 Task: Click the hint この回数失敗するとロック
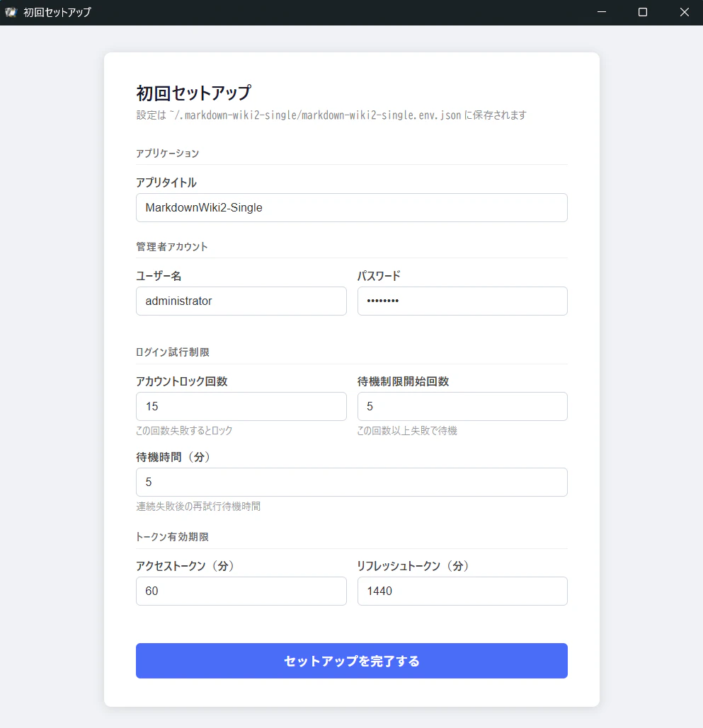click(184, 430)
